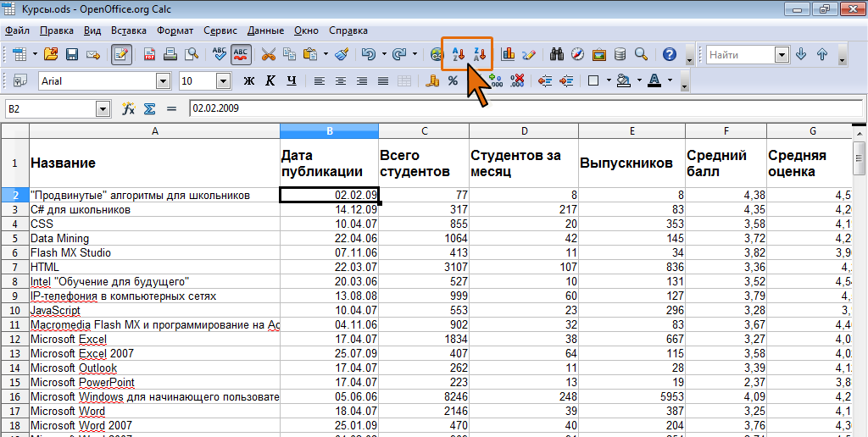Open the Файл menu
868x437 pixels.
coord(17,30)
